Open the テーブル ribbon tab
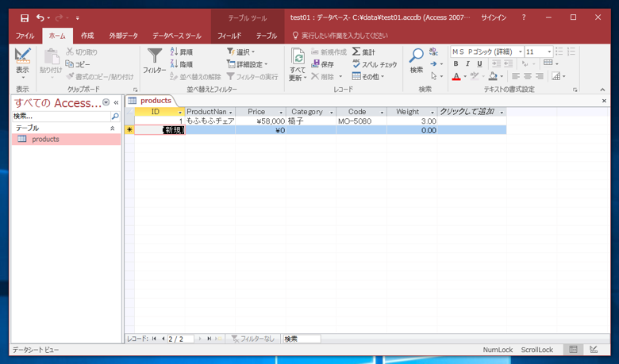The width and height of the screenshot is (619, 364). point(267,36)
